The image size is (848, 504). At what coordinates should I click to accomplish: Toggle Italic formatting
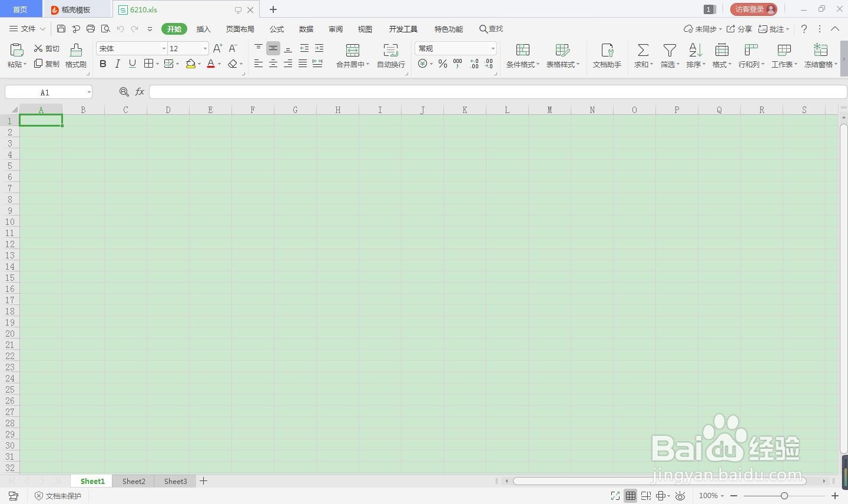(x=118, y=64)
